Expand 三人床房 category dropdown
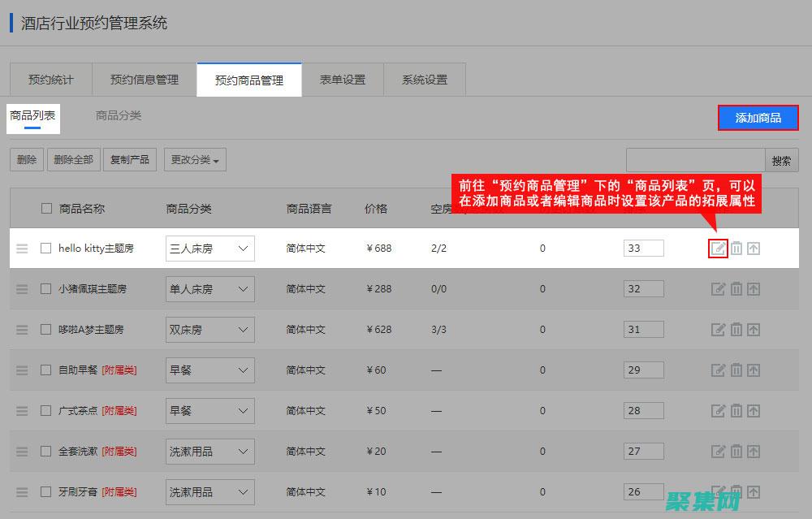Screen dimensions: 812x519 209,249
